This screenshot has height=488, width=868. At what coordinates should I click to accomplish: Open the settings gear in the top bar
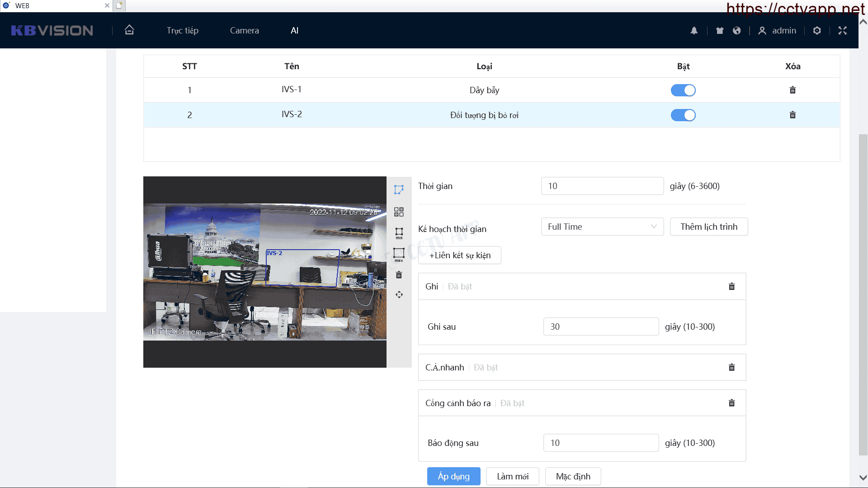tap(817, 30)
